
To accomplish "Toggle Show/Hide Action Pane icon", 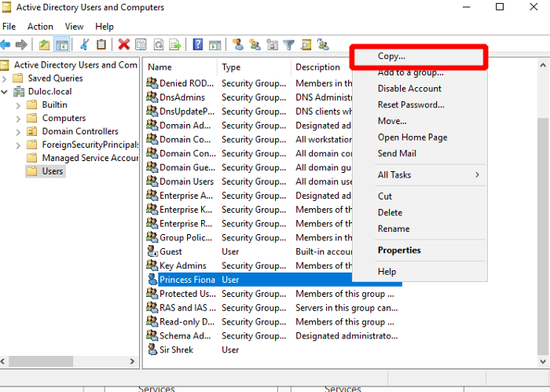I will pos(215,46).
